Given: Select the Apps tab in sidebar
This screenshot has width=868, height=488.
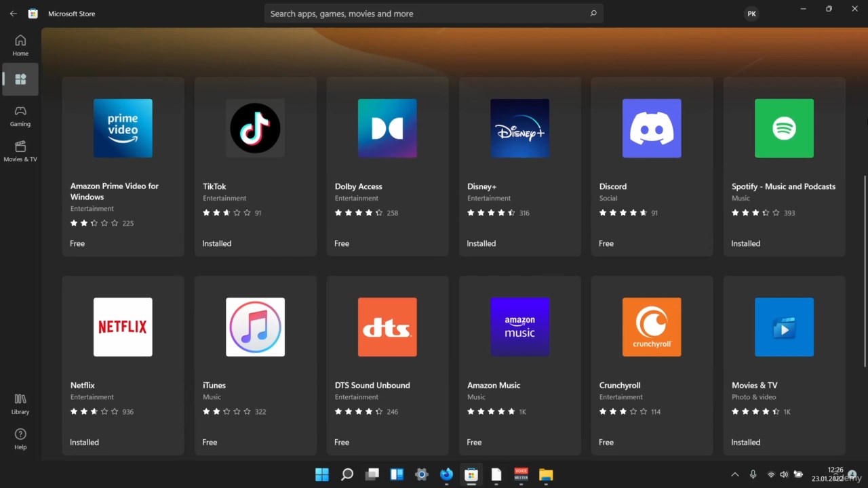Looking at the screenshot, I should tap(20, 79).
